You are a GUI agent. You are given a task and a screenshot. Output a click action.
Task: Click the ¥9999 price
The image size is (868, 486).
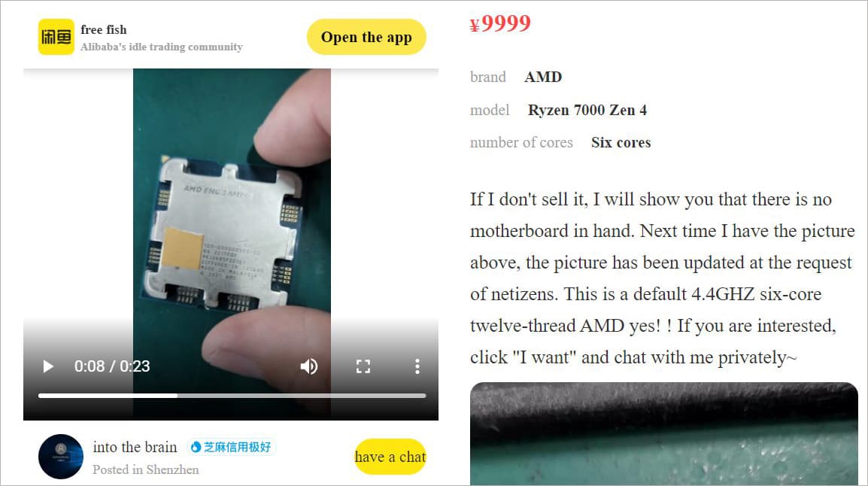(500, 23)
